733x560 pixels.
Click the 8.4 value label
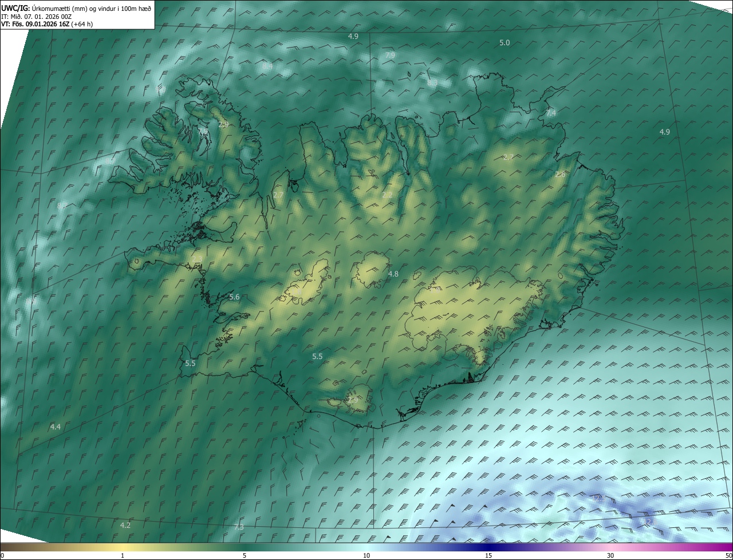coord(267,66)
